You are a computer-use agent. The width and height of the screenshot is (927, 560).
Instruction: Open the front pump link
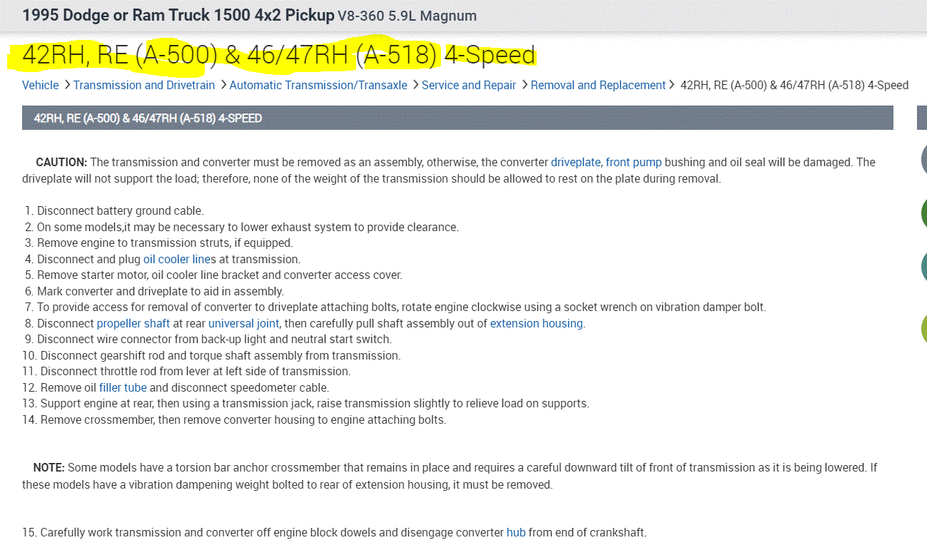(634, 162)
